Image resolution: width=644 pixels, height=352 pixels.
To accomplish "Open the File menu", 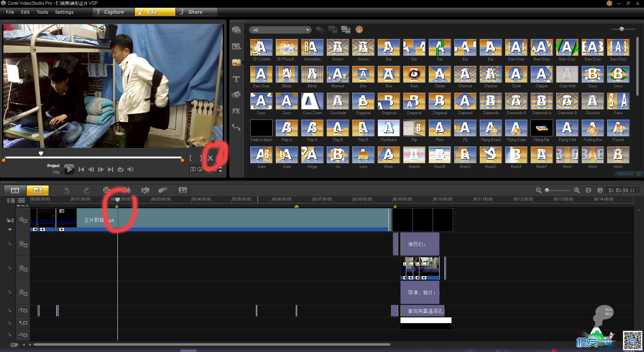I will 10,12.
